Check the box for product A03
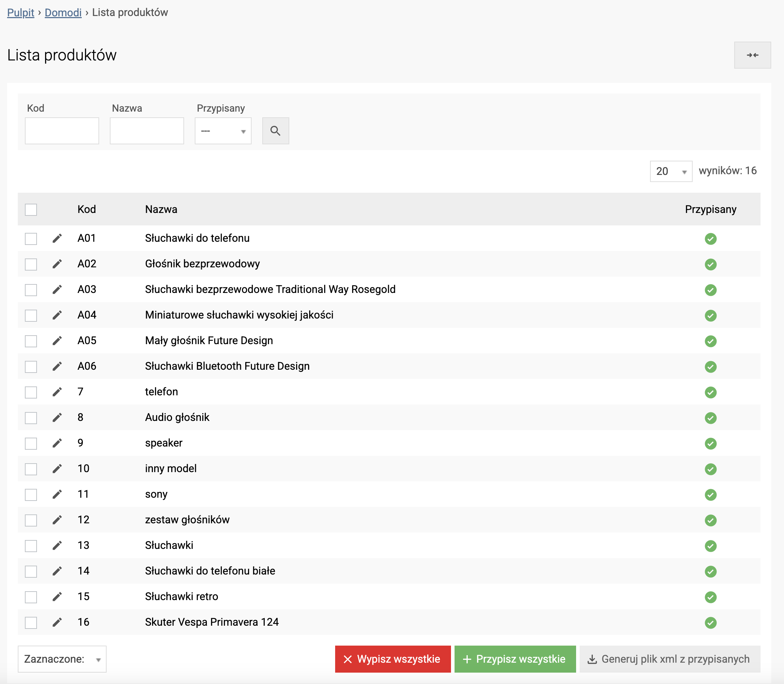This screenshot has width=784, height=684. click(x=31, y=290)
